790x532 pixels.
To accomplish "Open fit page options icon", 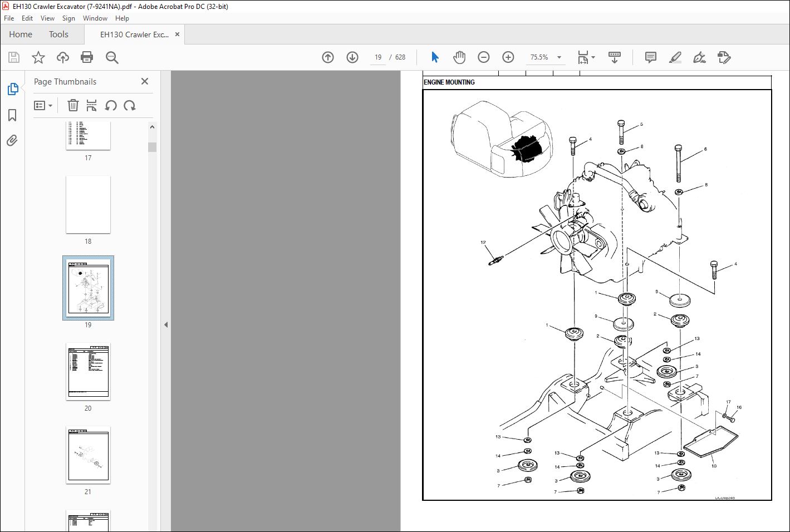I will pyautogui.click(x=583, y=57).
